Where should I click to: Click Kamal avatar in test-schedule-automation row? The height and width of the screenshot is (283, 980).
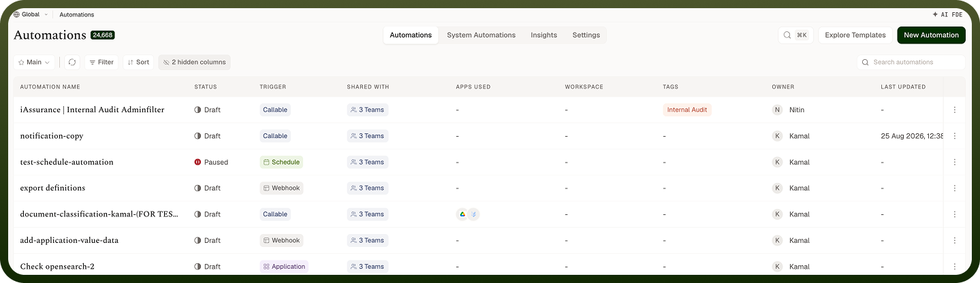(x=777, y=162)
